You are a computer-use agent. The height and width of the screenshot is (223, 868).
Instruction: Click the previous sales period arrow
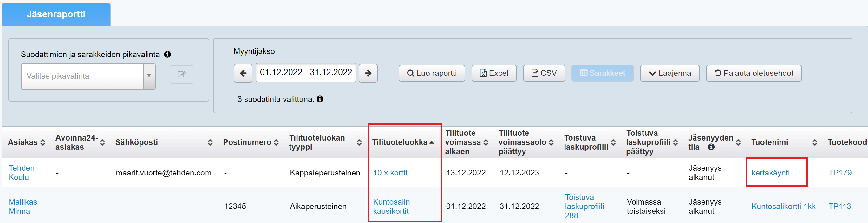point(243,73)
